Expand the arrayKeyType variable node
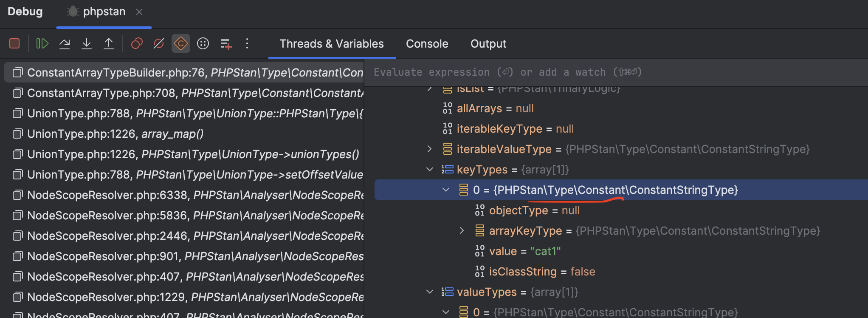This screenshot has height=318, width=868. click(462, 231)
